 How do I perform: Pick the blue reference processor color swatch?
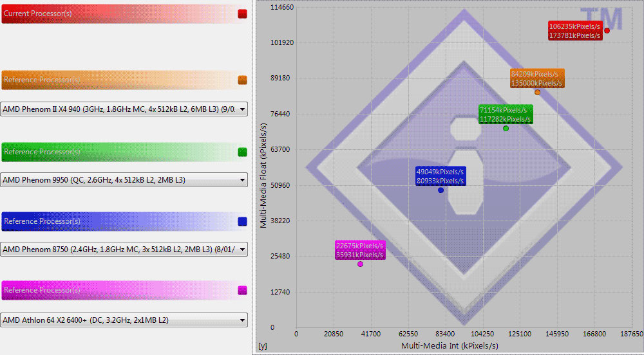[242, 221]
